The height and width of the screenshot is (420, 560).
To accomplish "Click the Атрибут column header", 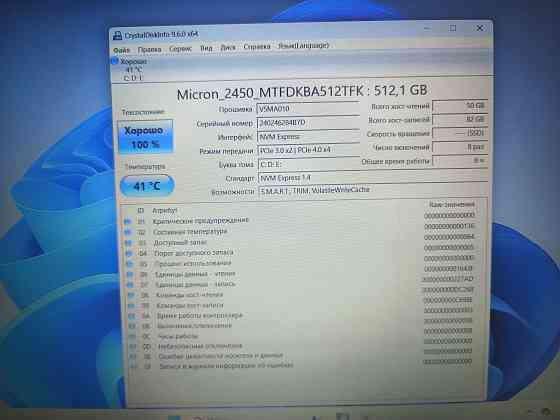I will click(165, 210).
